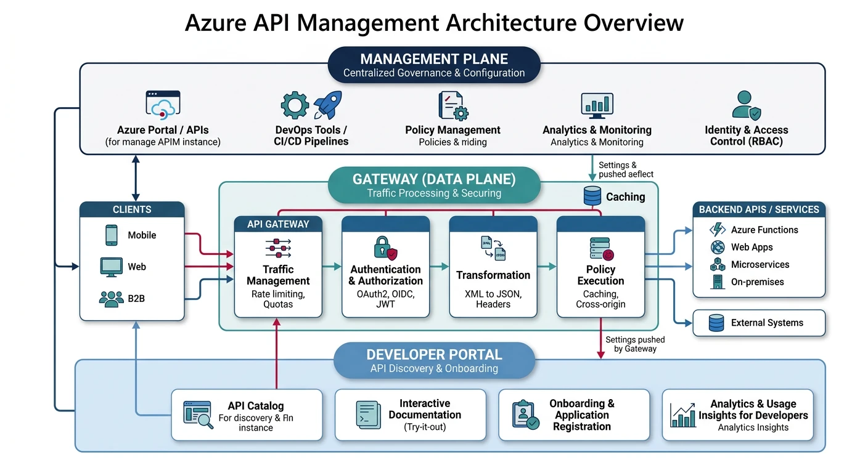The width and height of the screenshot is (868, 473).
Task: Click the Traffic Management sliders icon
Action: 277,249
